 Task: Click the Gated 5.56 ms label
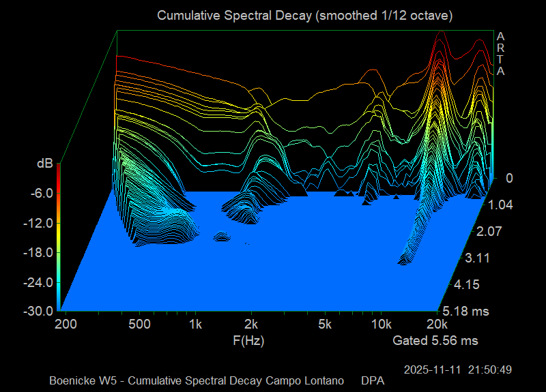point(435,340)
